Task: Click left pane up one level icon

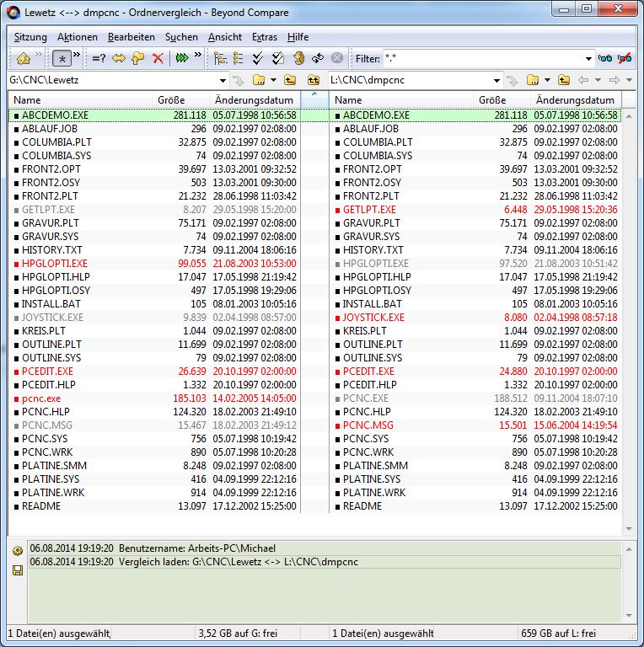Action: coord(290,80)
